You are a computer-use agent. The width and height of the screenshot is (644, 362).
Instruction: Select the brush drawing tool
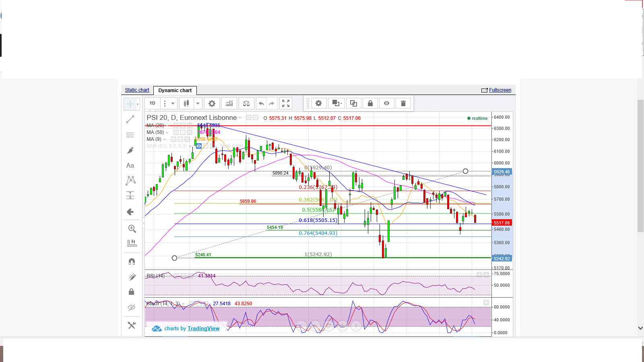point(130,150)
